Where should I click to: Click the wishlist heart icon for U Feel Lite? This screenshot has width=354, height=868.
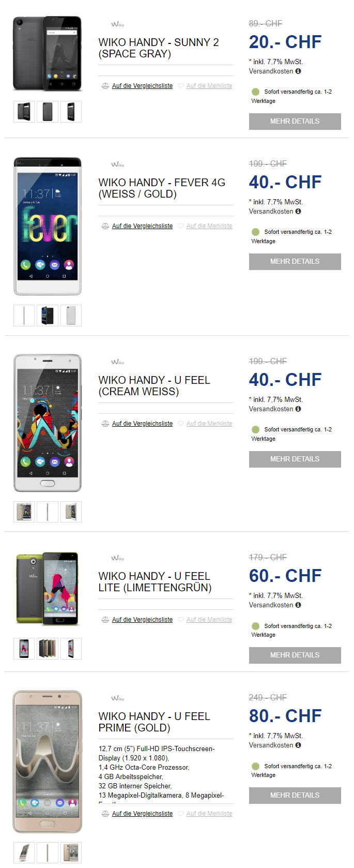[x=181, y=620]
